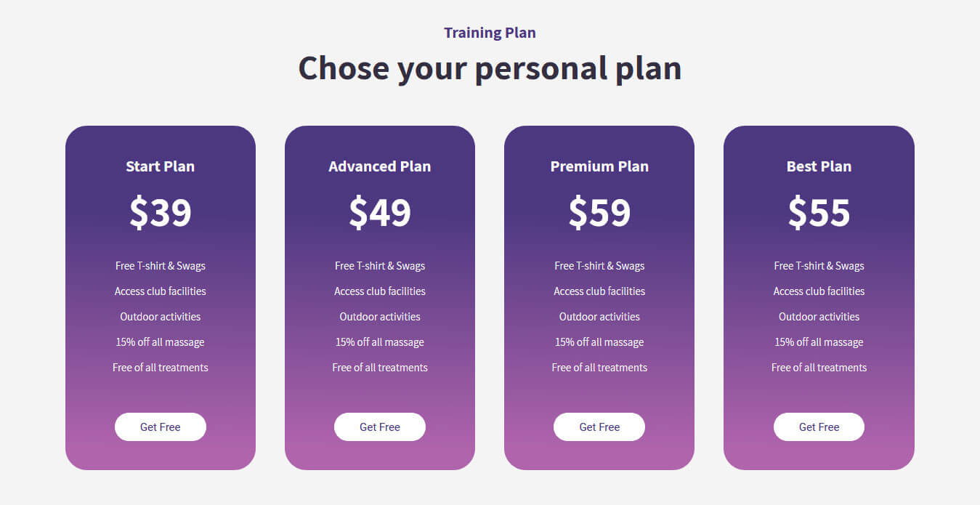980x505 pixels.
Task: Click 15% off all massage in Best Plan
Action: [819, 342]
